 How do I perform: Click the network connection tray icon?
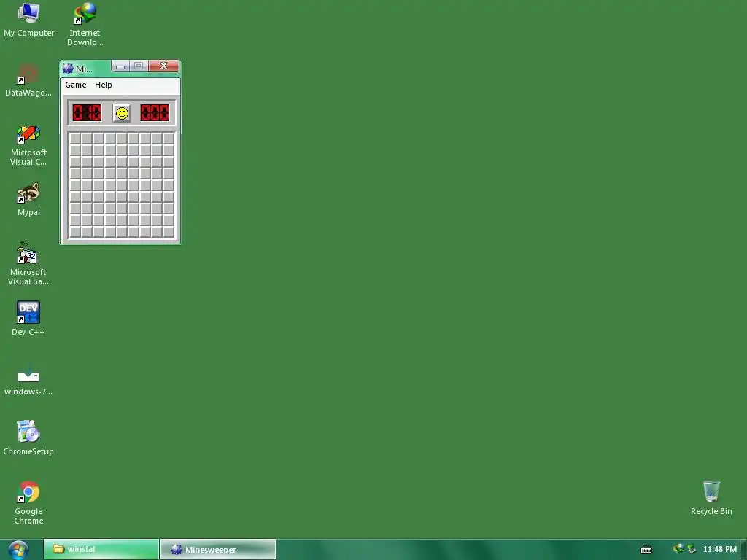(x=692, y=550)
